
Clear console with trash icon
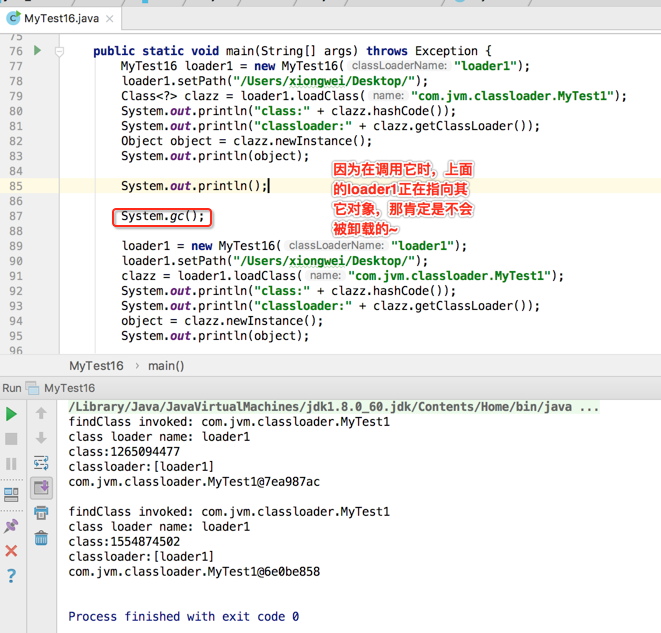coord(41,538)
